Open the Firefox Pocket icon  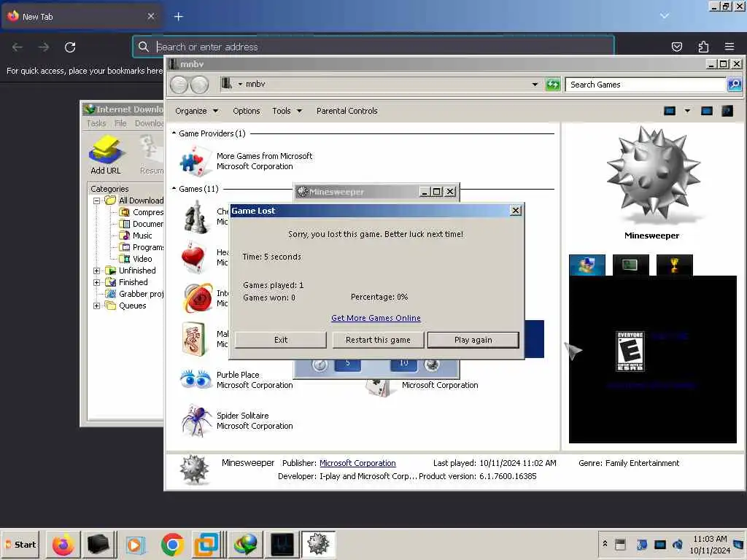click(677, 47)
